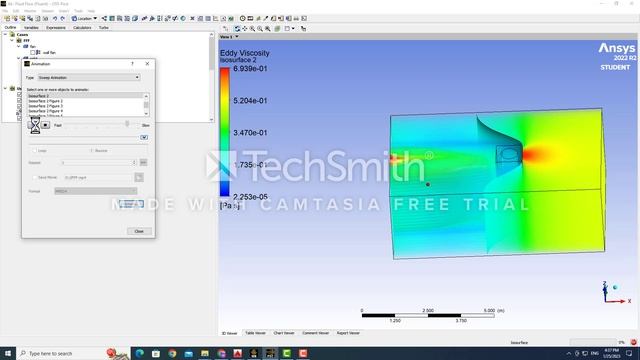
Task: Click the stop animation button
Action: [x=45, y=125]
